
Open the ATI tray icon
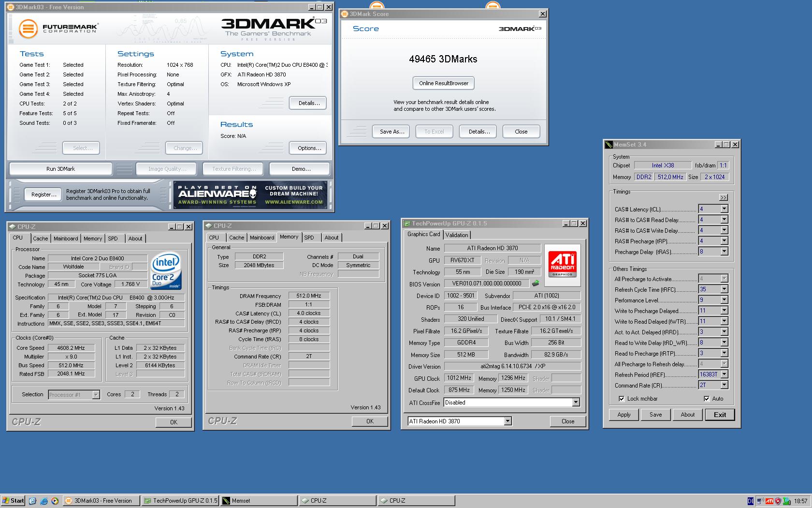[x=769, y=501]
